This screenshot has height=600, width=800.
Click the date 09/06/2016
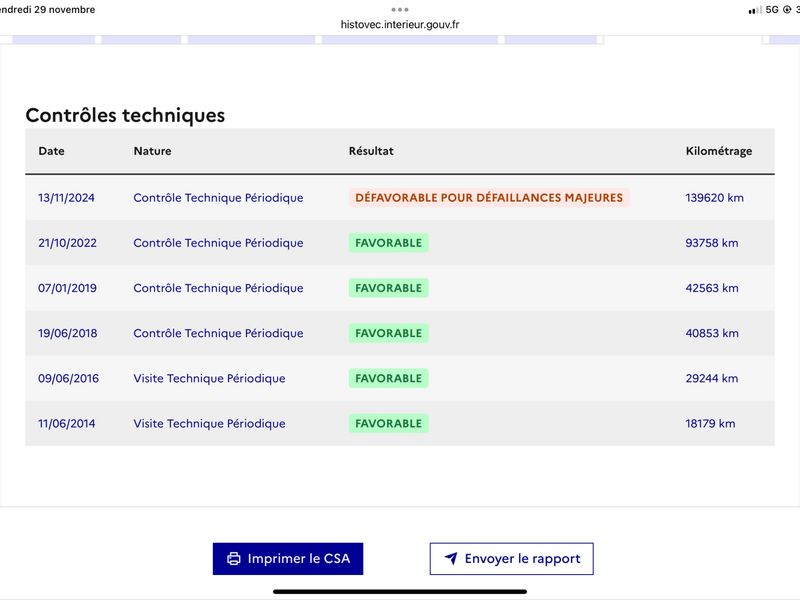(68, 379)
